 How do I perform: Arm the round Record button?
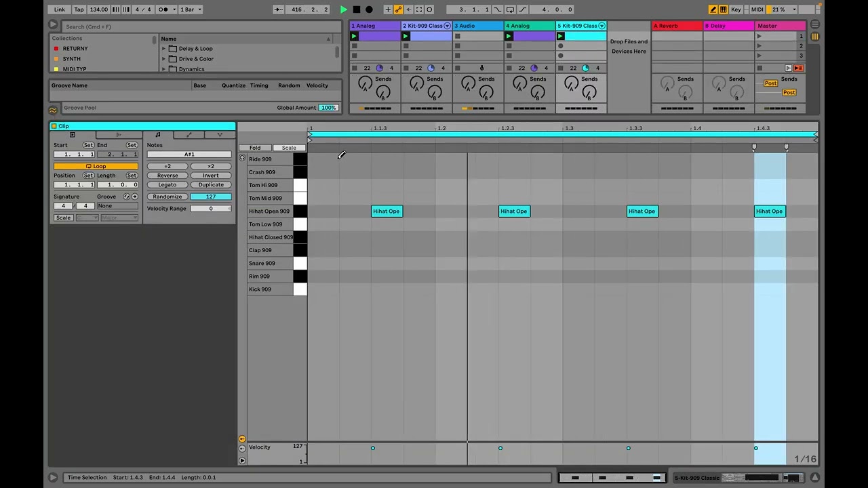(x=369, y=9)
